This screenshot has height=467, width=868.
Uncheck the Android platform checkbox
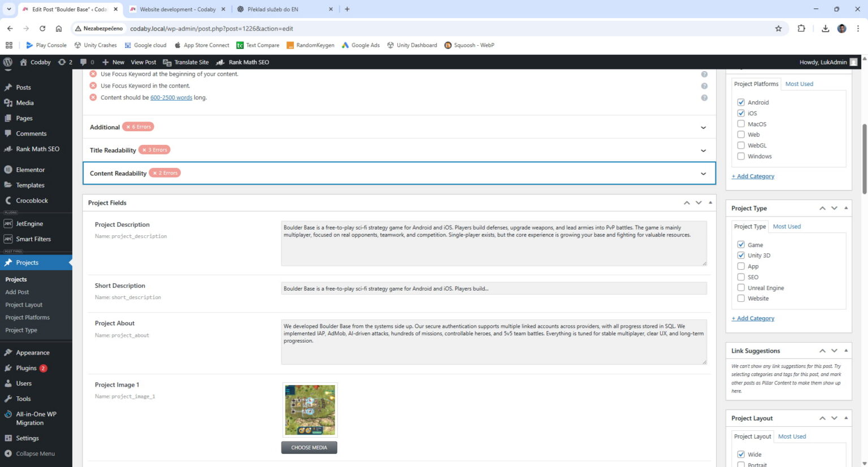pos(741,102)
